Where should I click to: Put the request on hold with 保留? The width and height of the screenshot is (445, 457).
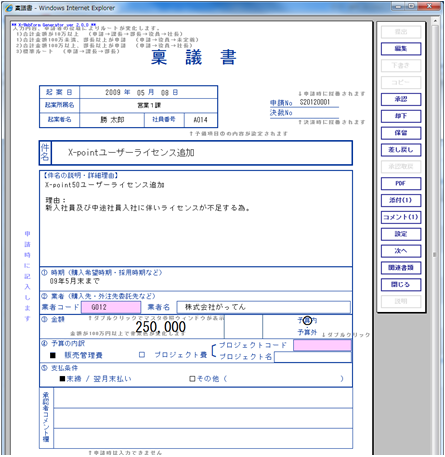click(x=401, y=133)
